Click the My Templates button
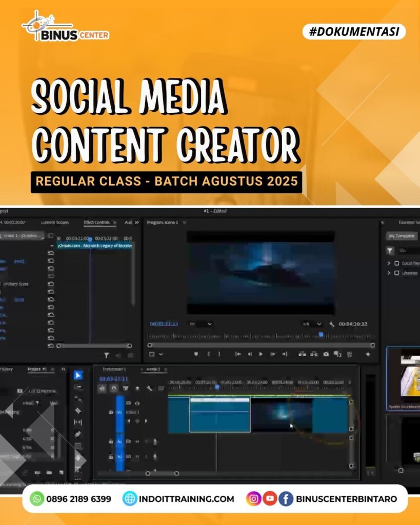Image resolution: width=420 pixels, height=525 pixels. point(402,236)
